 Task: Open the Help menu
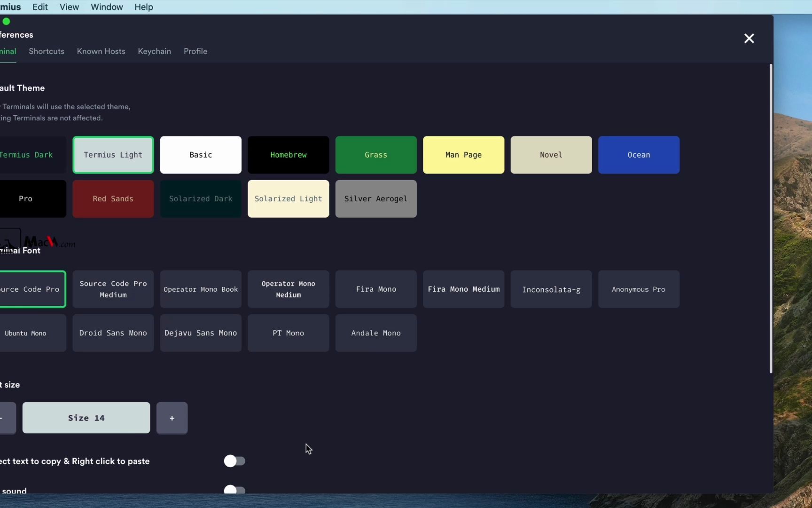click(x=144, y=7)
